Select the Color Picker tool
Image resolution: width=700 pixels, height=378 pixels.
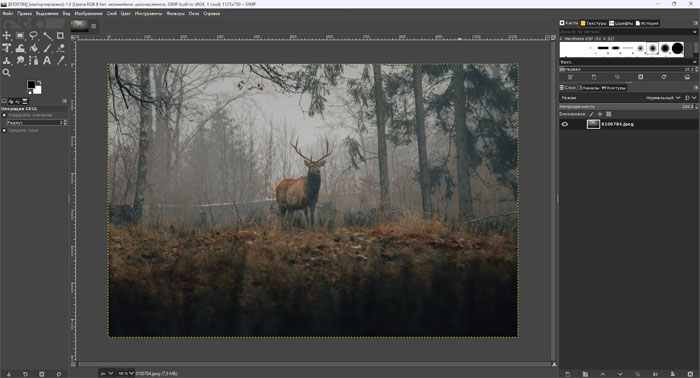pyautogui.click(x=61, y=60)
